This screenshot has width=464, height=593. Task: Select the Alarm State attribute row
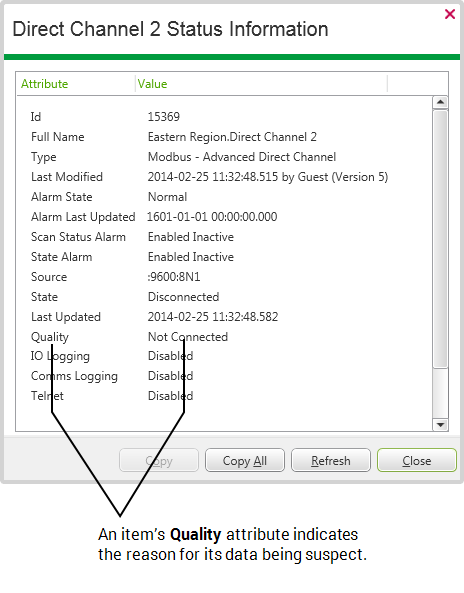click(x=62, y=197)
